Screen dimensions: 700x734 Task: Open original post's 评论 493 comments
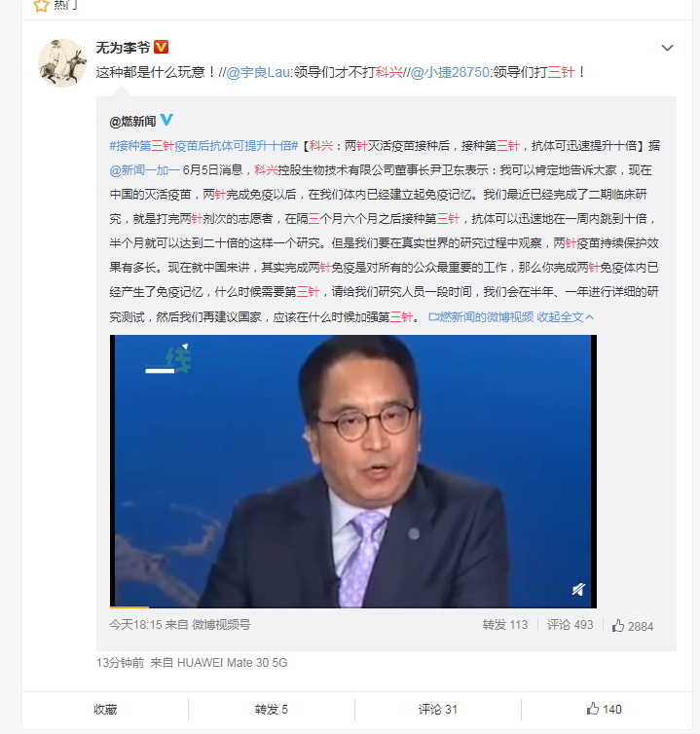(570, 625)
